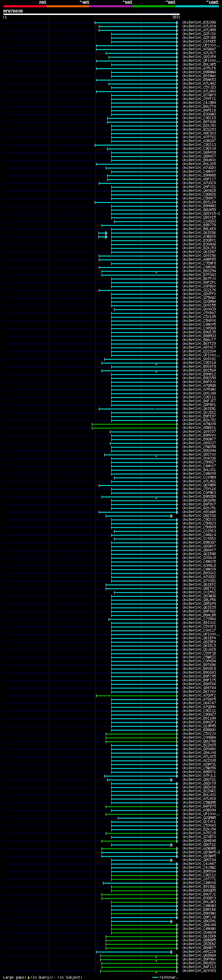Image resolution: width=222 pixels, height=980 pixels.
Task: Click UniRef100_C4J9B4 label
Action: click(x=199, y=103)
